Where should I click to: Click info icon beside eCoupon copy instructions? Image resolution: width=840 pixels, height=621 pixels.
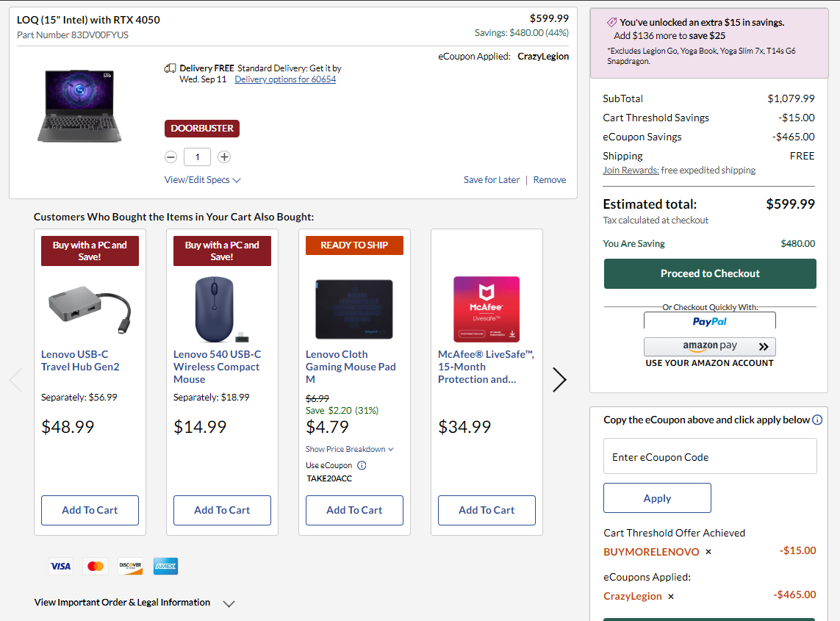816,420
